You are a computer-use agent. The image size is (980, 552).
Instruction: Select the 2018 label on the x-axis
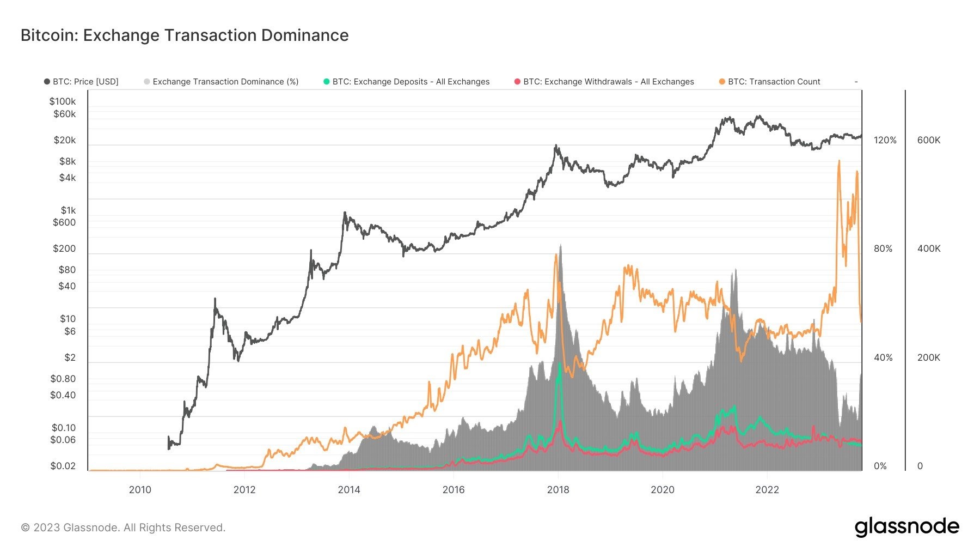coord(558,490)
